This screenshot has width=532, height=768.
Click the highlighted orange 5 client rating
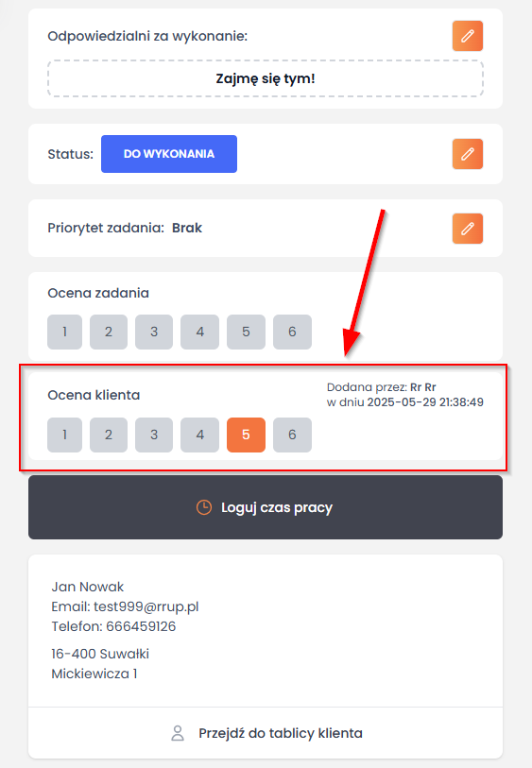pos(246,435)
